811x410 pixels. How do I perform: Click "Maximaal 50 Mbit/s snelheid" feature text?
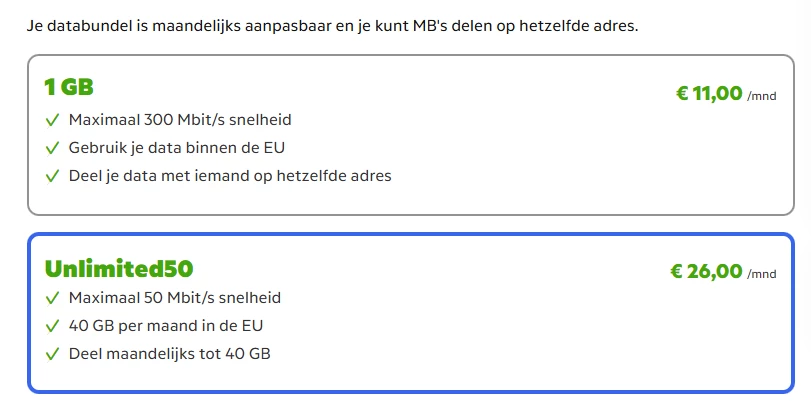pos(175,298)
